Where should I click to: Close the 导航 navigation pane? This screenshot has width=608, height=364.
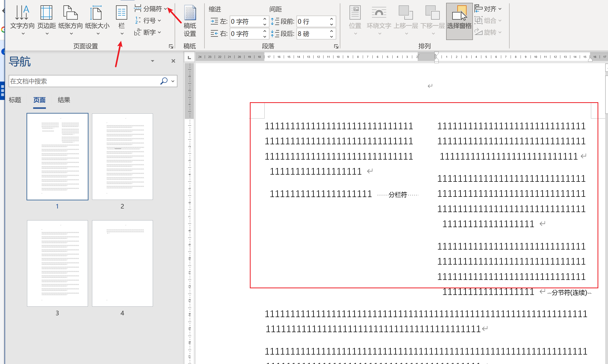click(173, 61)
